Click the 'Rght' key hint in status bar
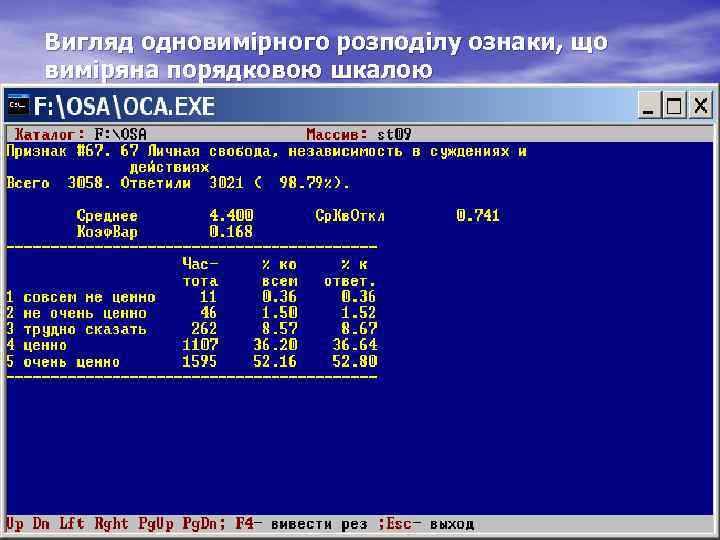Image resolution: width=720 pixels, height=540 pixels. pos(112,523)
